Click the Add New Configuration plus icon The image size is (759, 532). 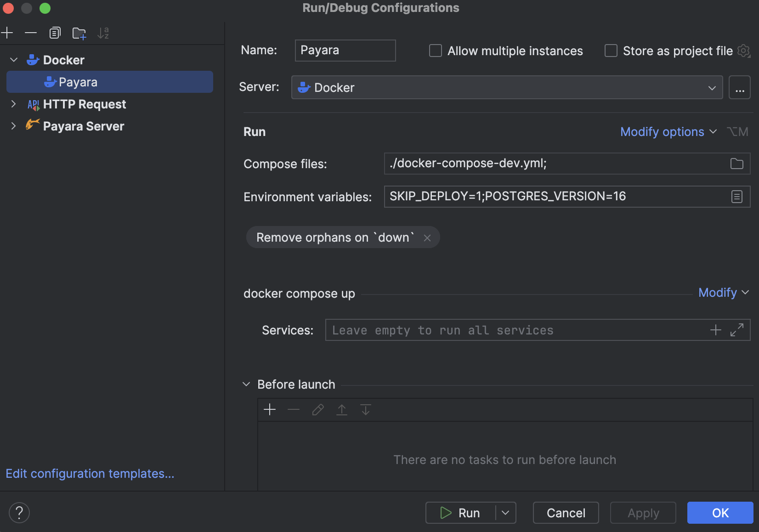[x=7, y=33]
